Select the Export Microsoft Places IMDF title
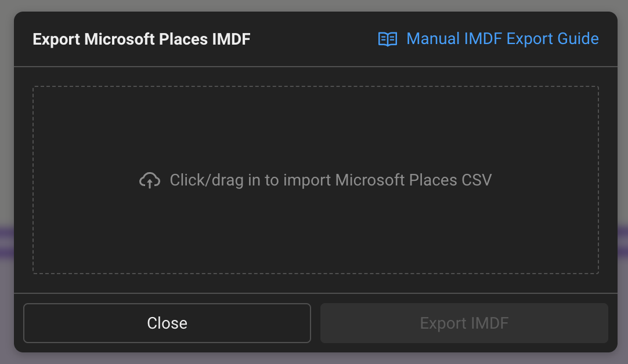This screenshot has height=364, width=628. point(141,39)
